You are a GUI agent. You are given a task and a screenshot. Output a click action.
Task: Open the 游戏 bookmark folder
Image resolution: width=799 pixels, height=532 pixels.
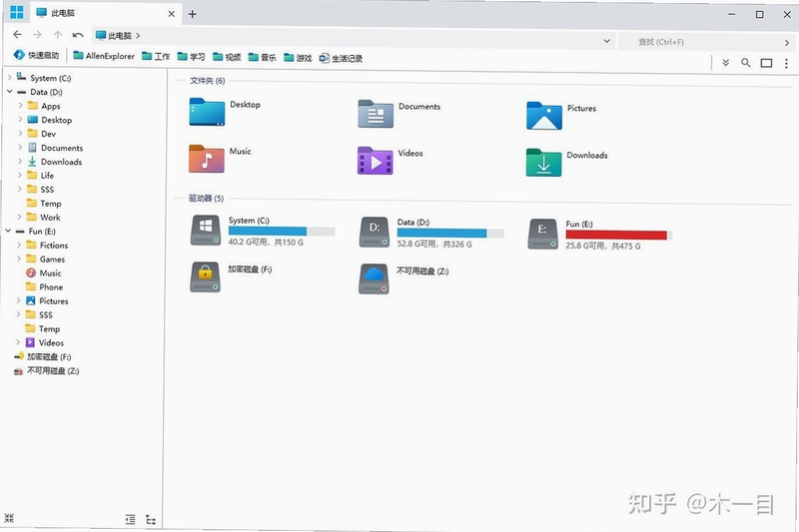pos(298,58)
